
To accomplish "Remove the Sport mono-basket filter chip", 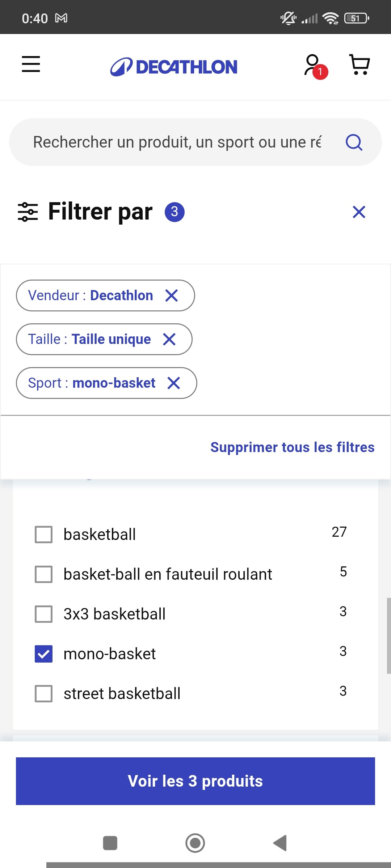I will coord(174,383).
